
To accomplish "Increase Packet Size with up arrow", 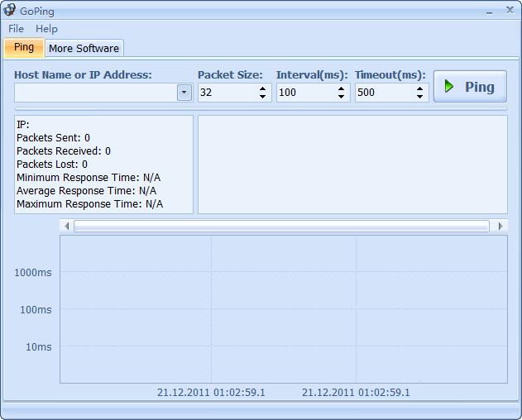I will point(263,88).
